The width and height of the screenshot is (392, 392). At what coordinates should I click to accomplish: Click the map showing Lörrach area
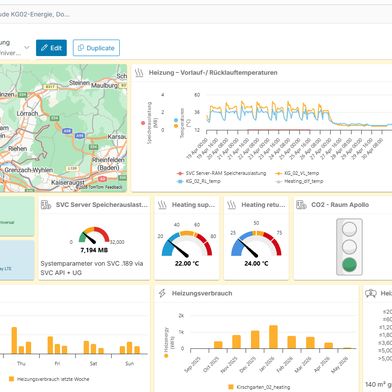pyautogui.click(x=63, y=128)
